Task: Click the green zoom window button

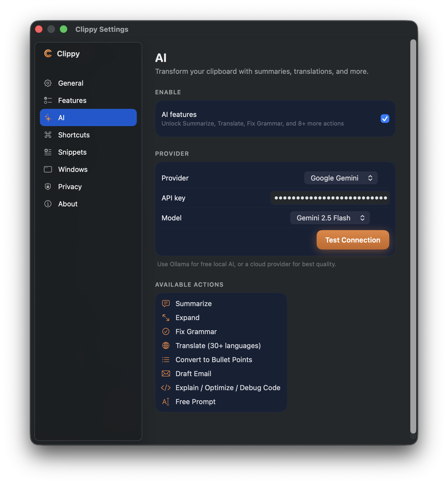Action: (x=64, y=29)
